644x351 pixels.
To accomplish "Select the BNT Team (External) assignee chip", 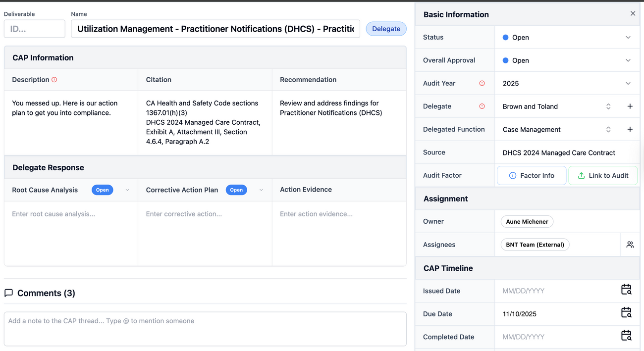I will click(535, 244).
